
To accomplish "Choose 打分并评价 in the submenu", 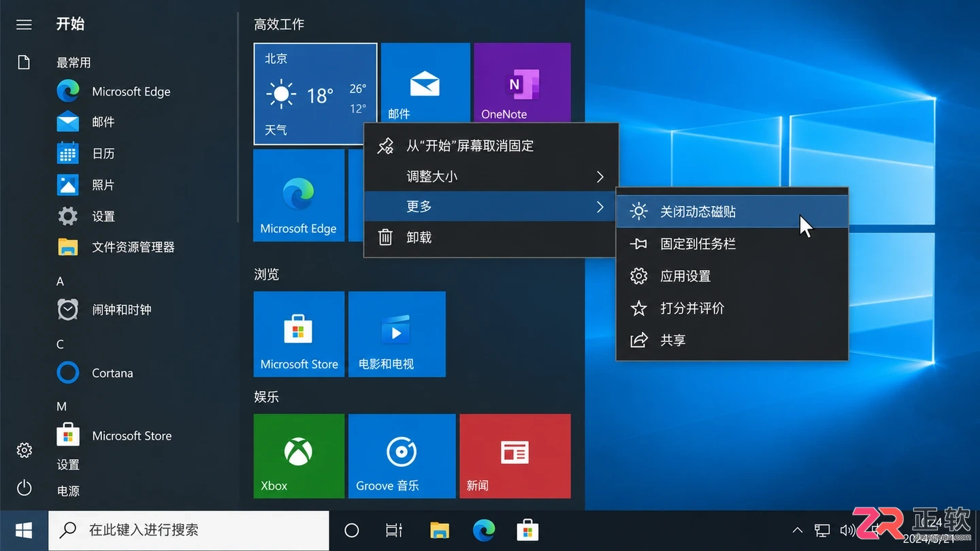I will pyautogui.click(x=732, y=308).
